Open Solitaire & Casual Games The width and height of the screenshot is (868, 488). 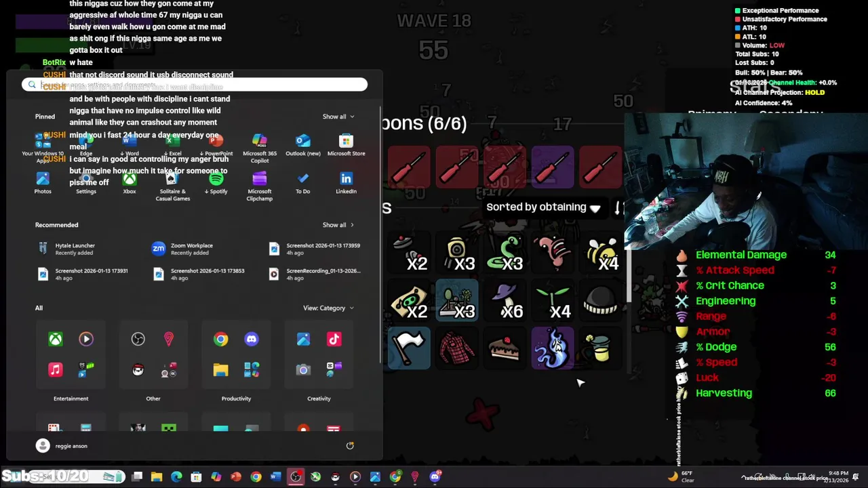[173, 186]
